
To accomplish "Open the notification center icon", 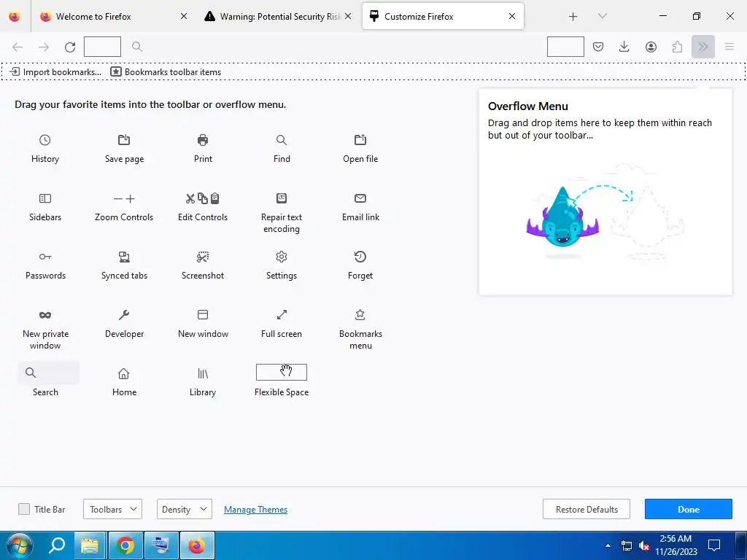I will [714, 545].
